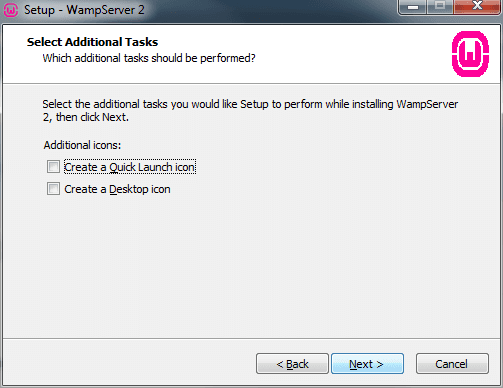Click the 'Setup - WampServer 2' title text

tap(84, 10)
